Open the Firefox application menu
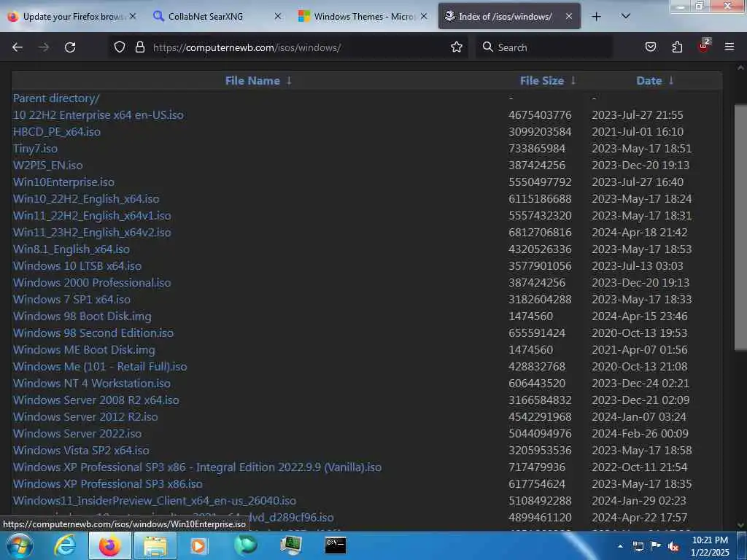This screenshot has height=560, width=747. point(729,47)
